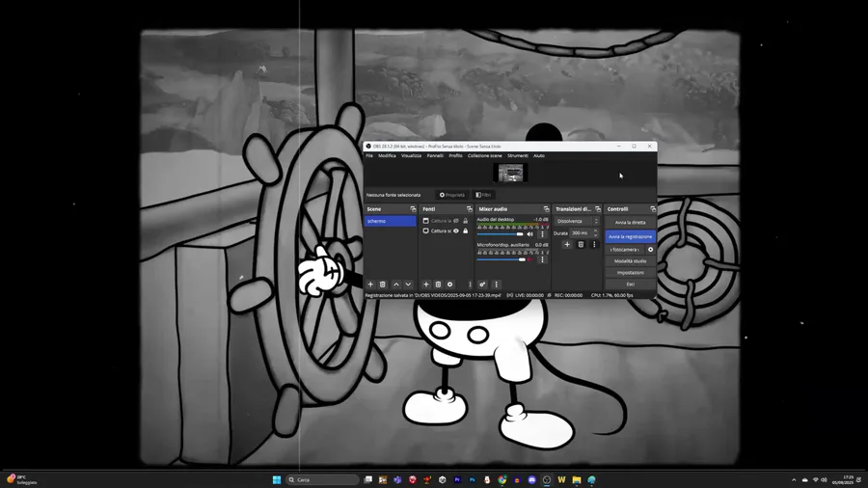The height and width of the screenshot is (488, 868).
Task: Add a scene transition with plus icon
Action: point(567,244)
